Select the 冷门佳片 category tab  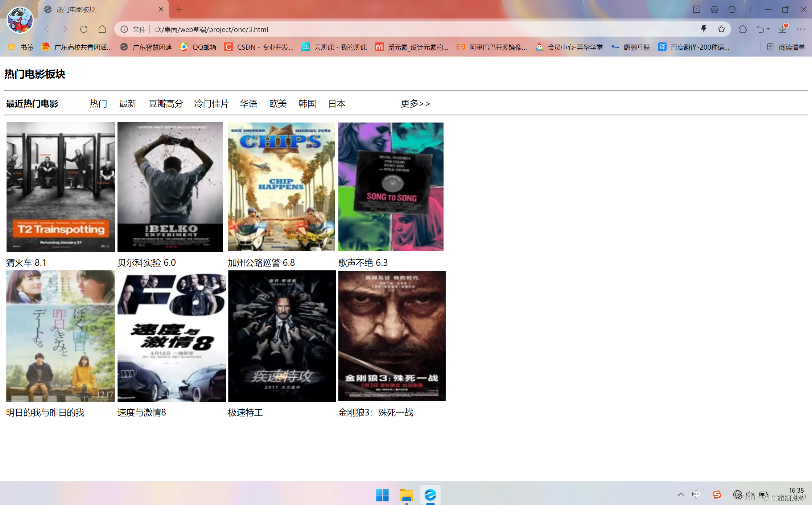(x=211, y=104)
